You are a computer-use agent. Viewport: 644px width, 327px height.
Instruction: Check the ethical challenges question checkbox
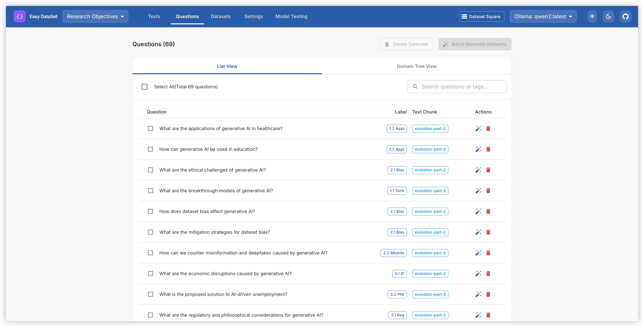click(150, 170)
